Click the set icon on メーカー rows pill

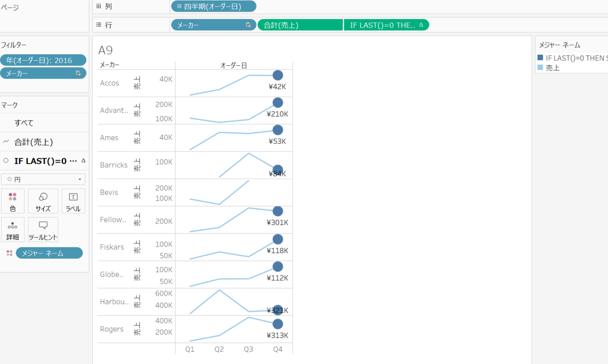248,25
